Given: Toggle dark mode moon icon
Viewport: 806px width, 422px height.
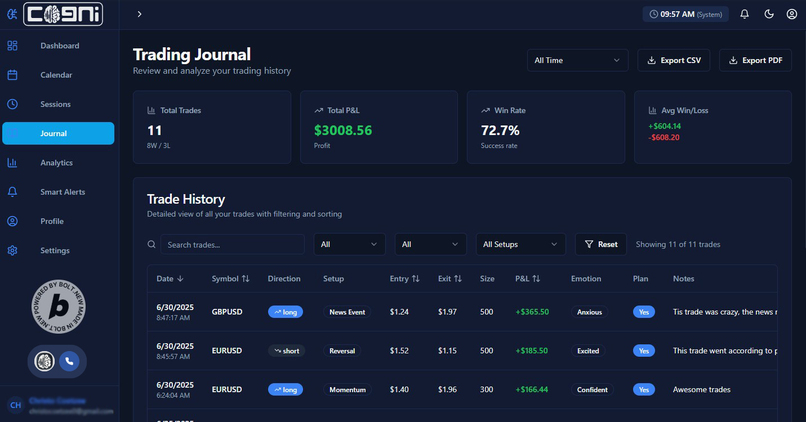Looking at the screenshot, I should (x=769, y=14).
